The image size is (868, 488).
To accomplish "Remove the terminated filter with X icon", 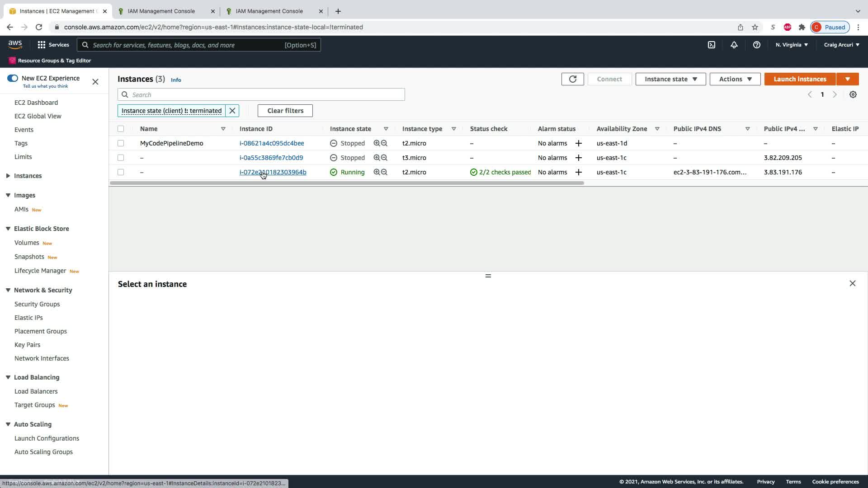I will 232,111.
